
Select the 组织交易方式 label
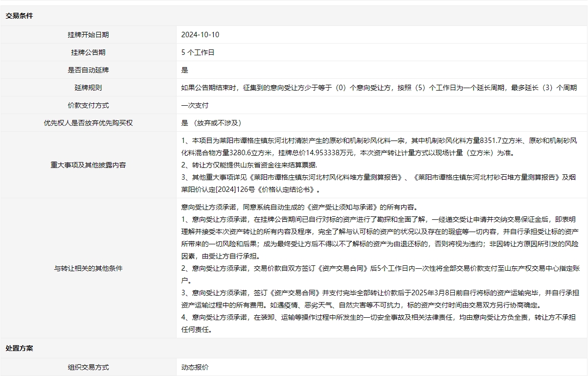(x=89, y=367)
